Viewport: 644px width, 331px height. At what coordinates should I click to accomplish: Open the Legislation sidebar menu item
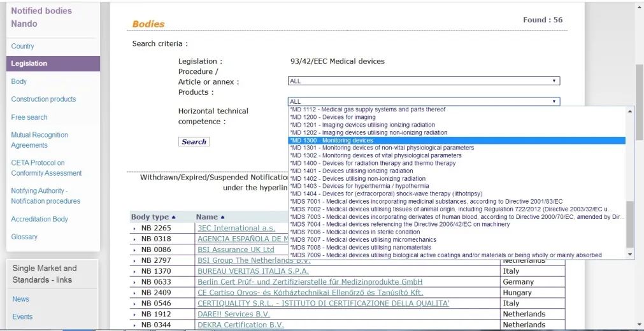(x=53, y=64)
